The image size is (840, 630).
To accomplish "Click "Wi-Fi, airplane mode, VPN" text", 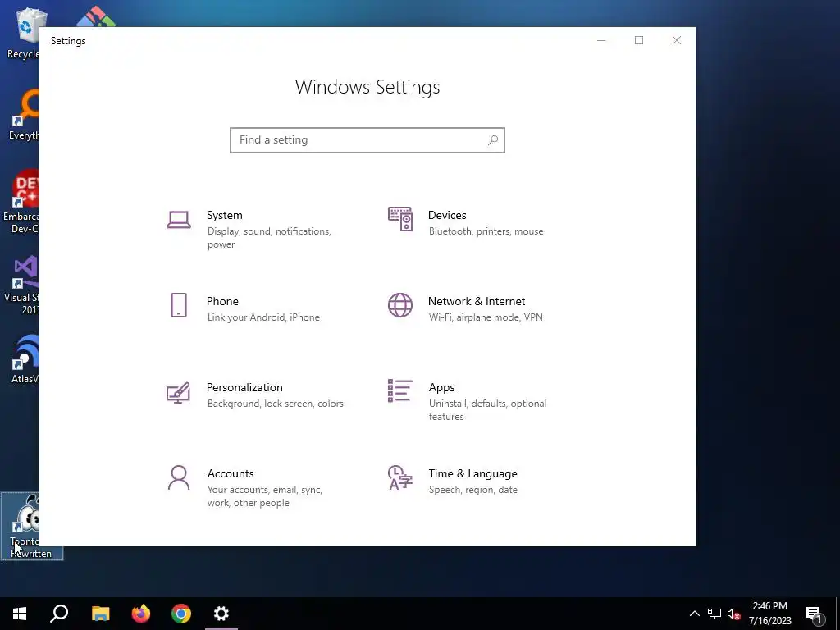I will click(x=486, y=317).
